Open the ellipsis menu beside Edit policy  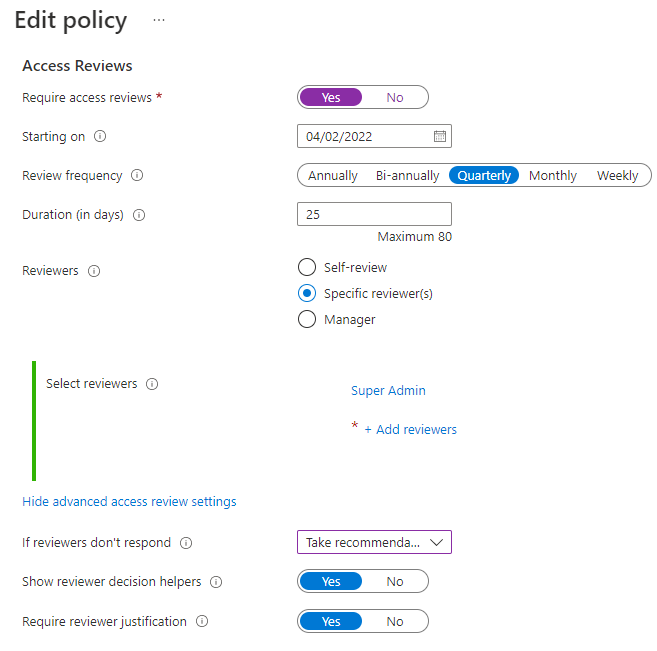pyautogui.click(x=158, y=21)
